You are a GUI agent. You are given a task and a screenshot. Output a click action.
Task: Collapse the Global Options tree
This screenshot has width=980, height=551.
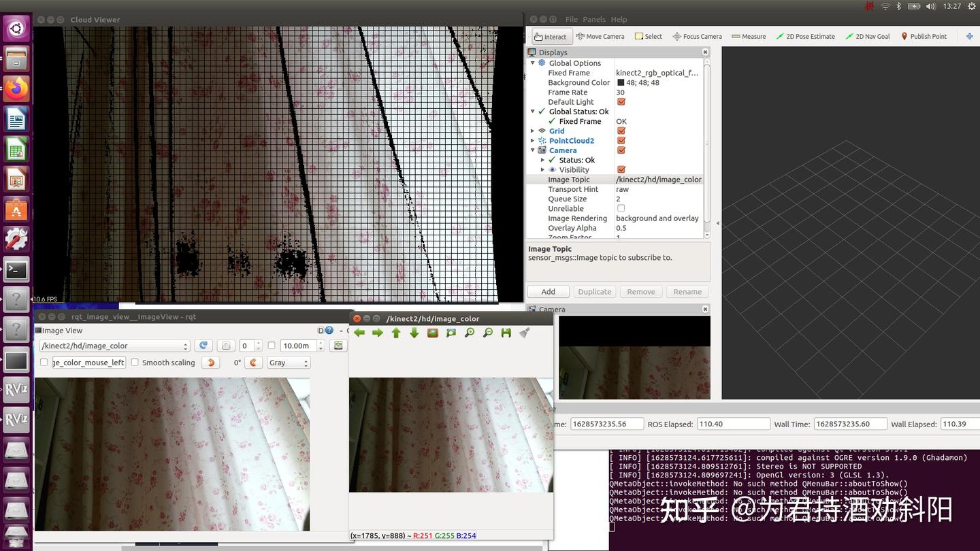tap(532, 63)
